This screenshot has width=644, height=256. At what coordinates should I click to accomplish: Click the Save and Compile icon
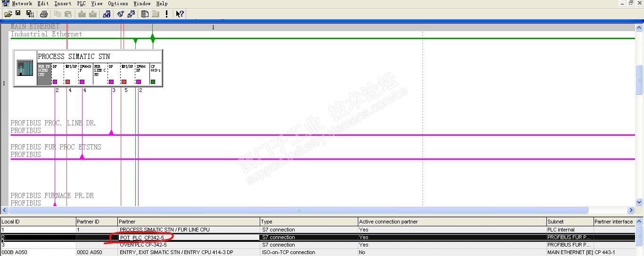click(x=30, y=14)
